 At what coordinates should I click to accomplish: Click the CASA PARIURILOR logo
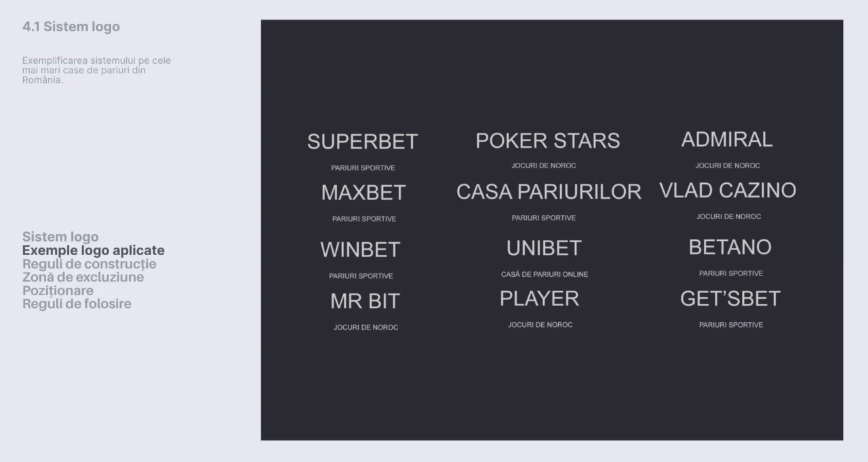pyautogui.click(x=549, y=192)
